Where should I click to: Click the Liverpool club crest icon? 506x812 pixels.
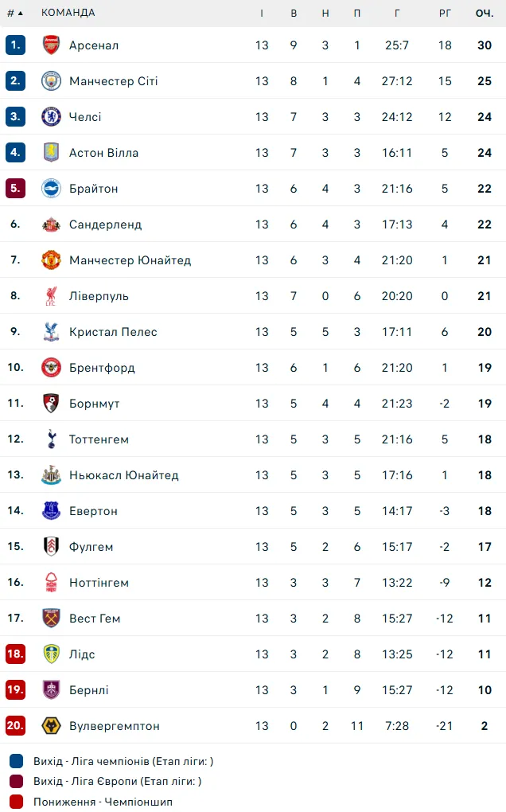(x=51, y=296)
